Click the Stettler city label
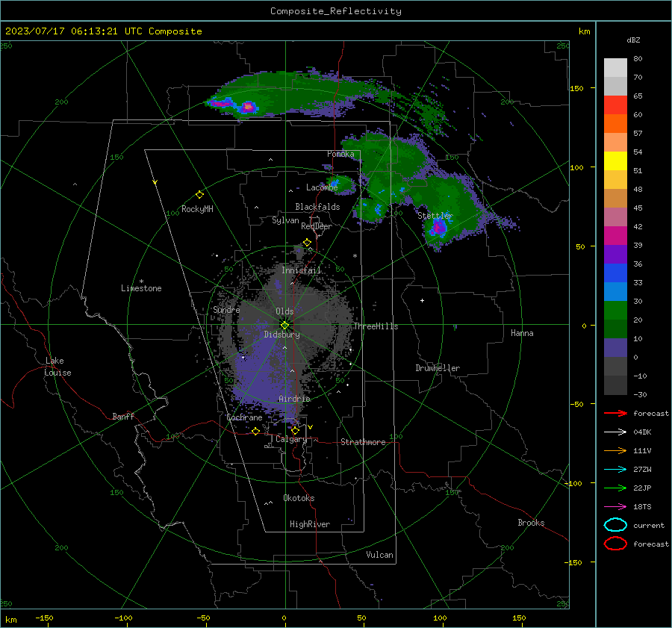This screenshot has width=672, height=628. 435,216
